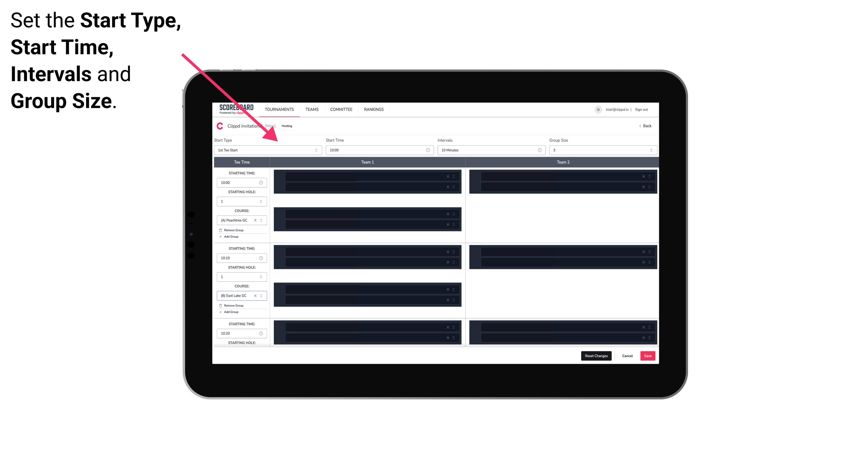Click Cancel button to discard changes
The width and height of the screenshot is (868, 467).
click(x=628, y=355)
